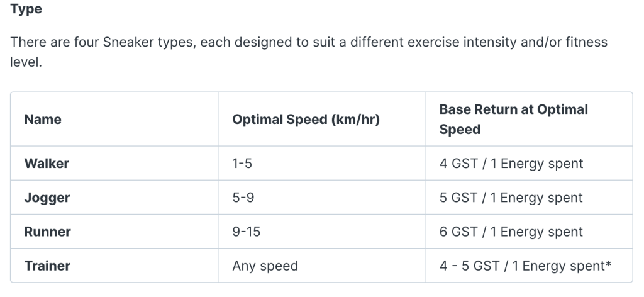Click the Runner row name cell

pos(47,232)
